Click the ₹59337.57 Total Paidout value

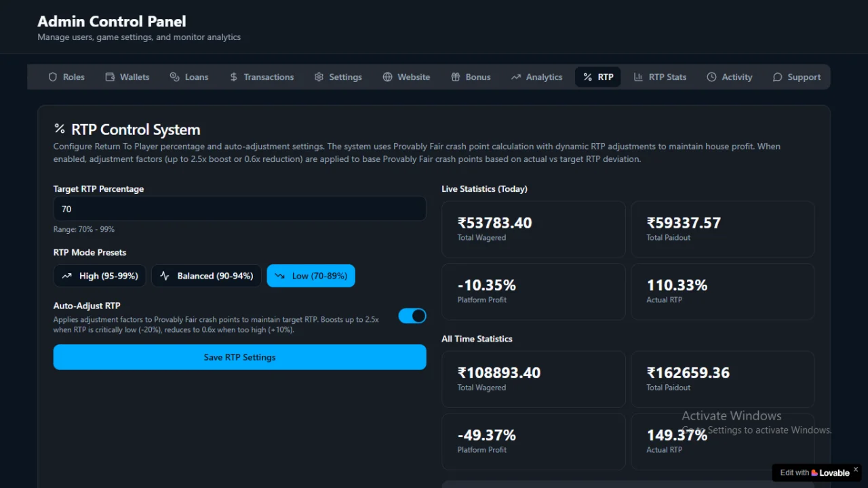click(684, 223)
